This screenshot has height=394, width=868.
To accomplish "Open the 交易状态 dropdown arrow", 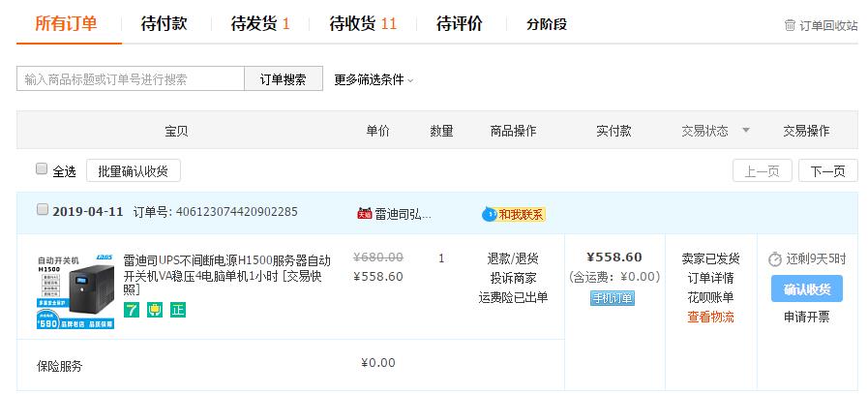I will [746, 131].
